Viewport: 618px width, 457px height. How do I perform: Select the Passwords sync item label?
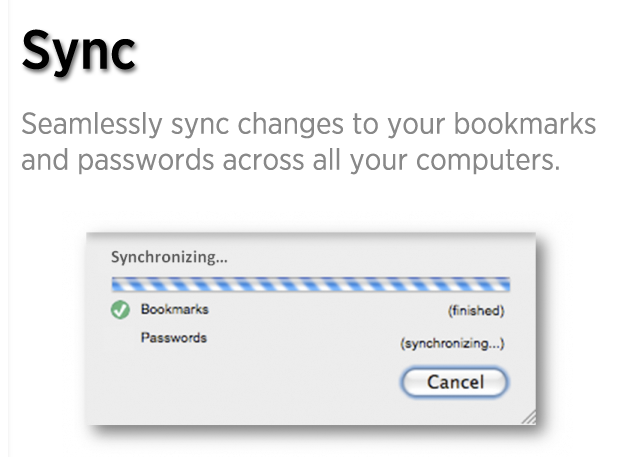pos(174,338)
